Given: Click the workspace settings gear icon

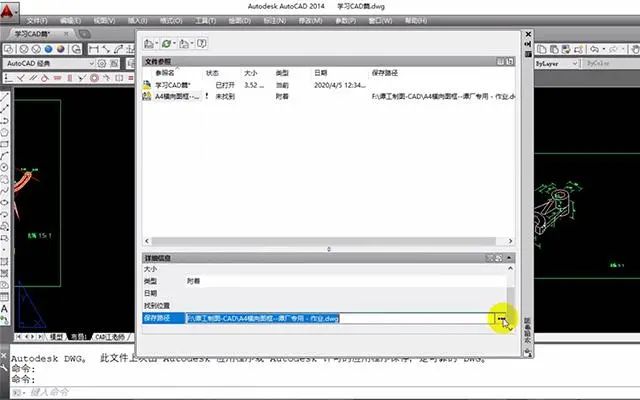Looking at the screenshot, I should coord(102,63).
